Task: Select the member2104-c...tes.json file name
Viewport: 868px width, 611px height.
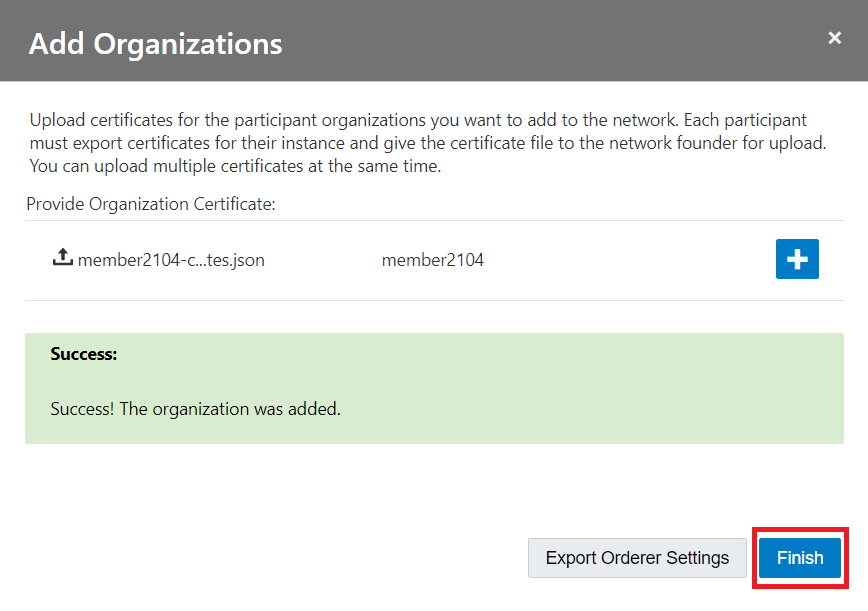Action: click(x=171, y=260)
